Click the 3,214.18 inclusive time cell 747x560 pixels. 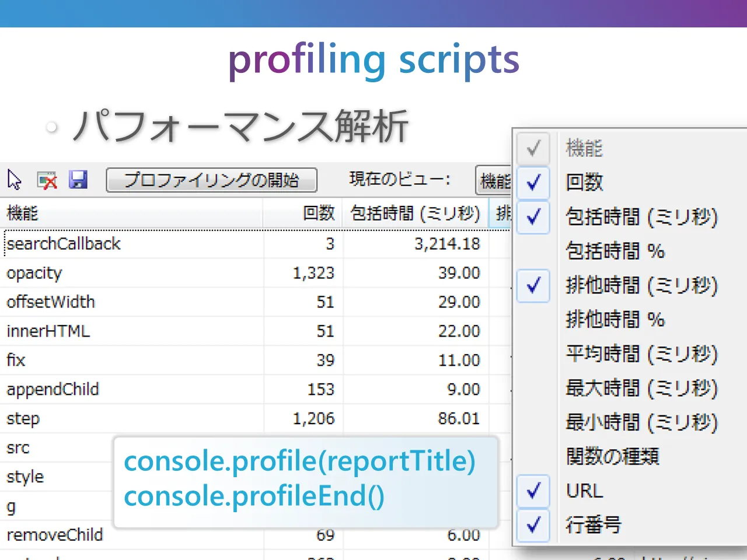pyautogui.click(x=448, y=244)
